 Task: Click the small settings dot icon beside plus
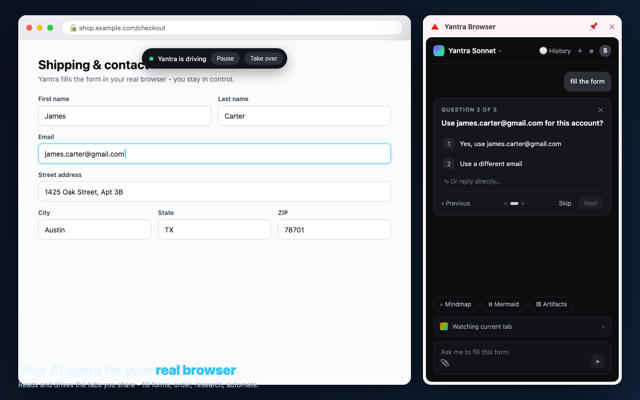[x=591, y=51]
